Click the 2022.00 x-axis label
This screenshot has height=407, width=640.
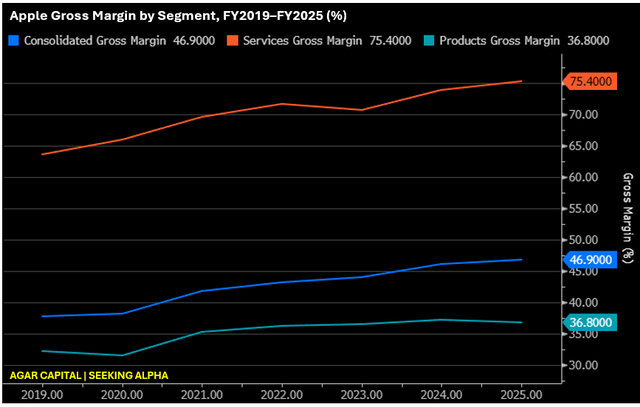[x=282, y=395]
